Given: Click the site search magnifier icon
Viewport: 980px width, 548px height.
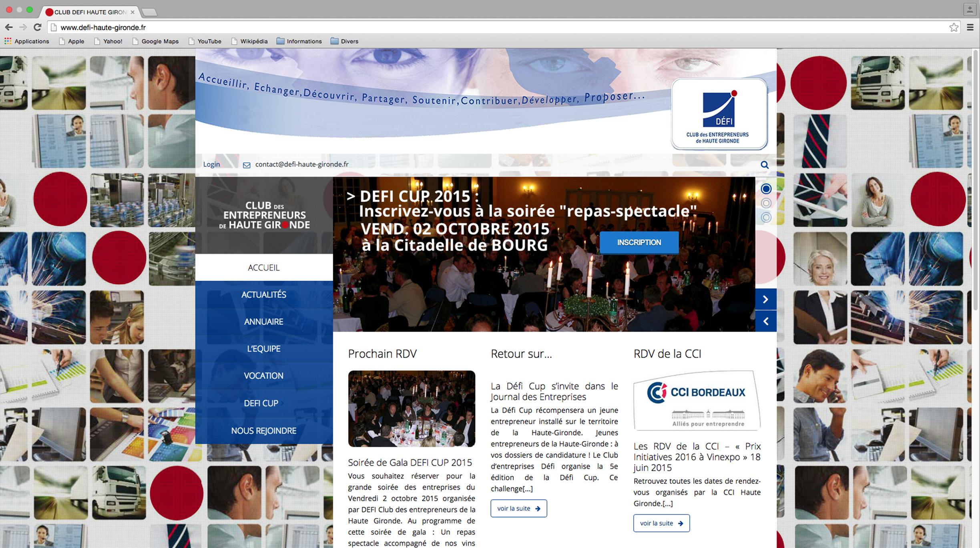Looking at the screenshot, I should [764, 165].
